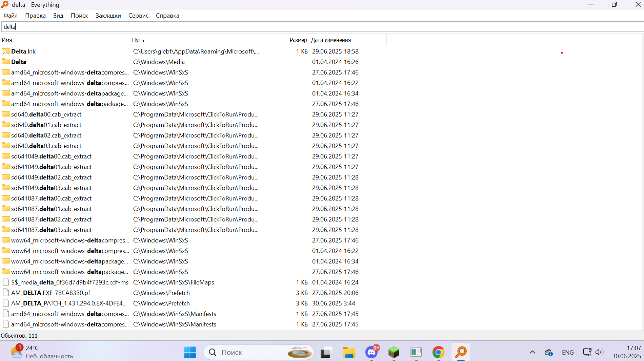Screen dimensions: 644x361
Task: Open Windows Start menu
Action: click(190, 352)
